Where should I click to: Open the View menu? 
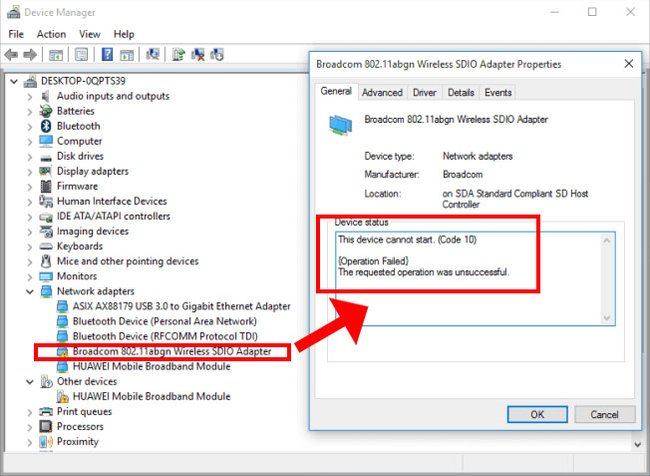click(x=90, y=34)
